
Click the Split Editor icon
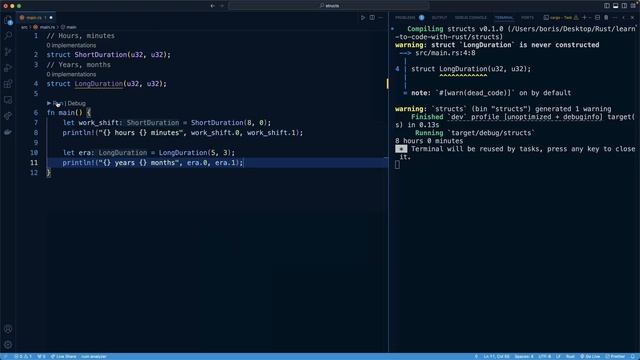click(x=372, y=18)
